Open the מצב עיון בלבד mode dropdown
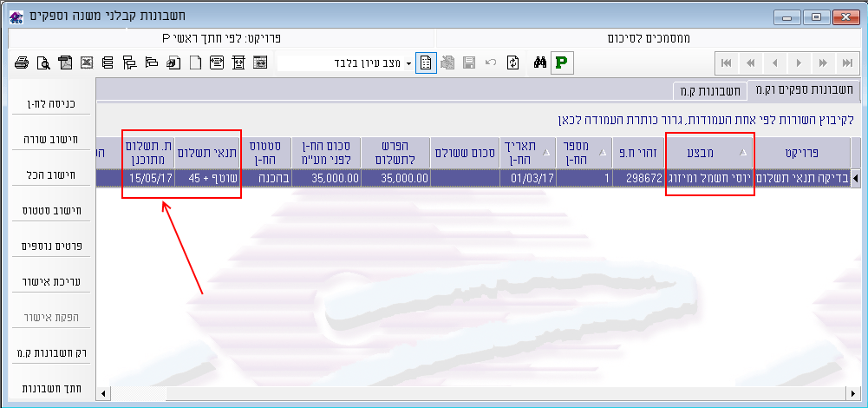Screen dimensions: 868x408 [x=408, y=63]
